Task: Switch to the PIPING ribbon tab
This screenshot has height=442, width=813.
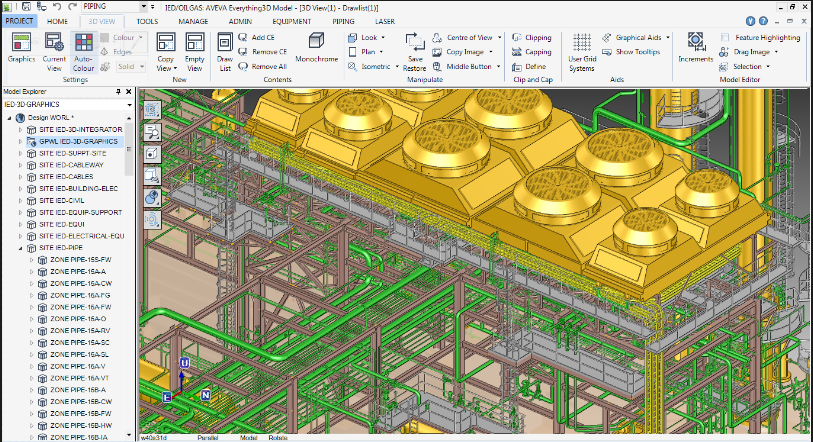Action: [x=343, y=21]
